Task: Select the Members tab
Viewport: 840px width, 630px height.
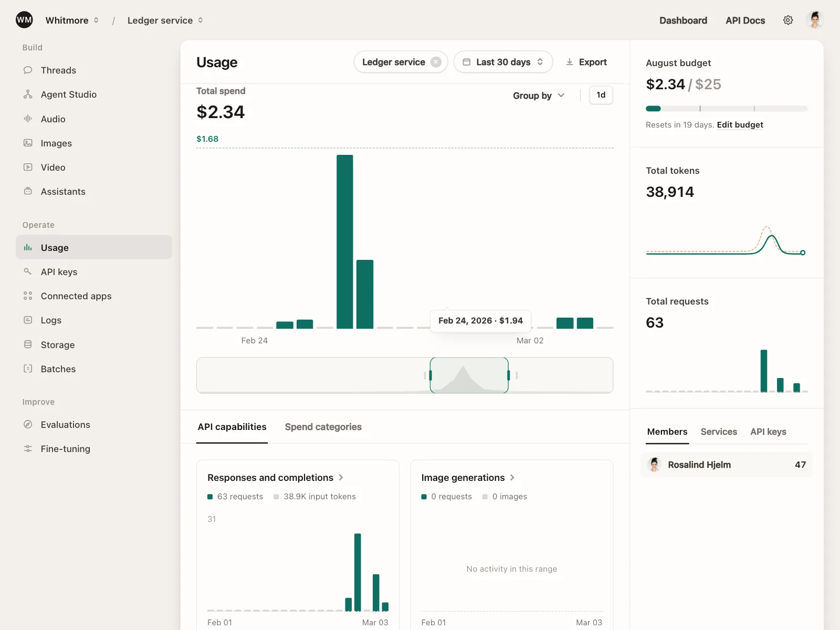Action: point(667,432)
